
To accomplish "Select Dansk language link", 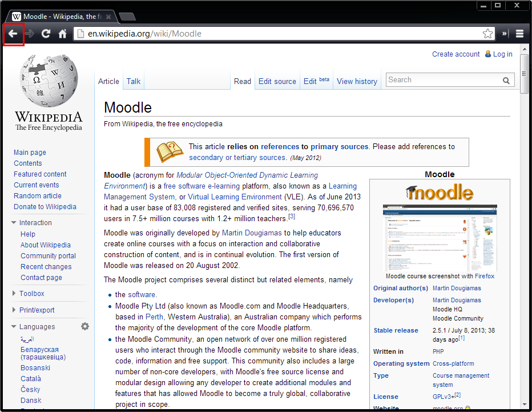I will [31, 401].
